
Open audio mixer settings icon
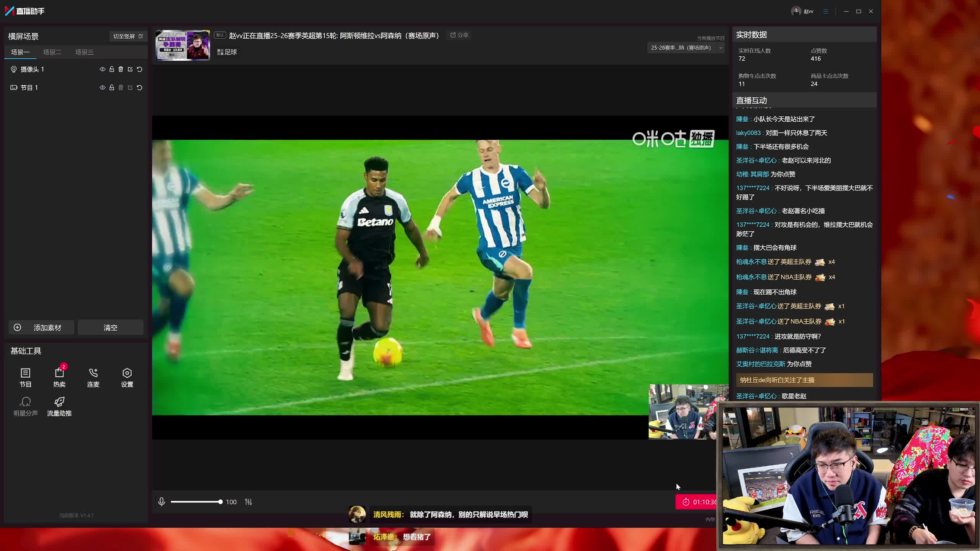(248, 502)
